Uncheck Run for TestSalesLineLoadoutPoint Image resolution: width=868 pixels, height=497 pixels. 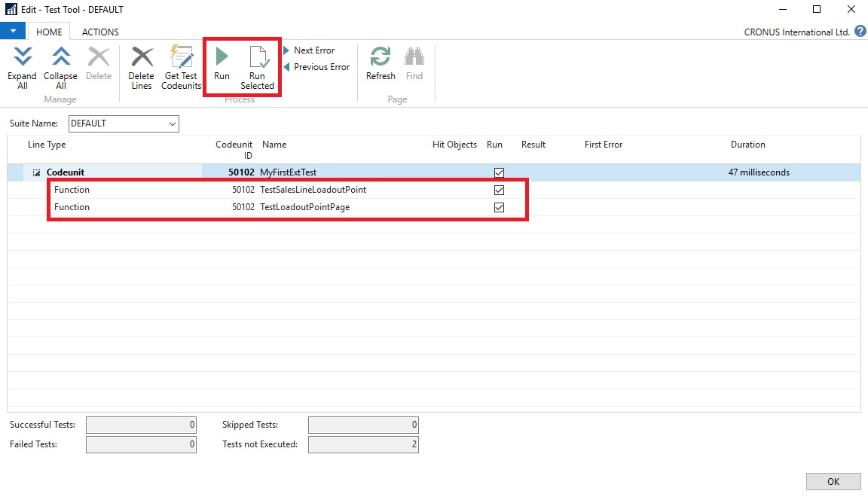tap(499, 190)
